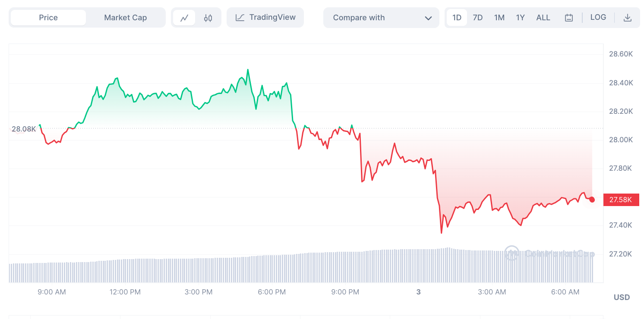Click the red current price dot
Viewport: 644px width, 319px height.
592,200
